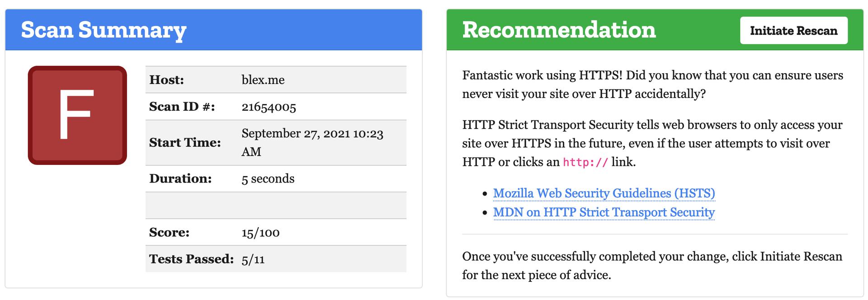Open MDN on HTTP Strict Transport Security link
The height and width of the screenshot is (300, 868).
tap(604, 212)
